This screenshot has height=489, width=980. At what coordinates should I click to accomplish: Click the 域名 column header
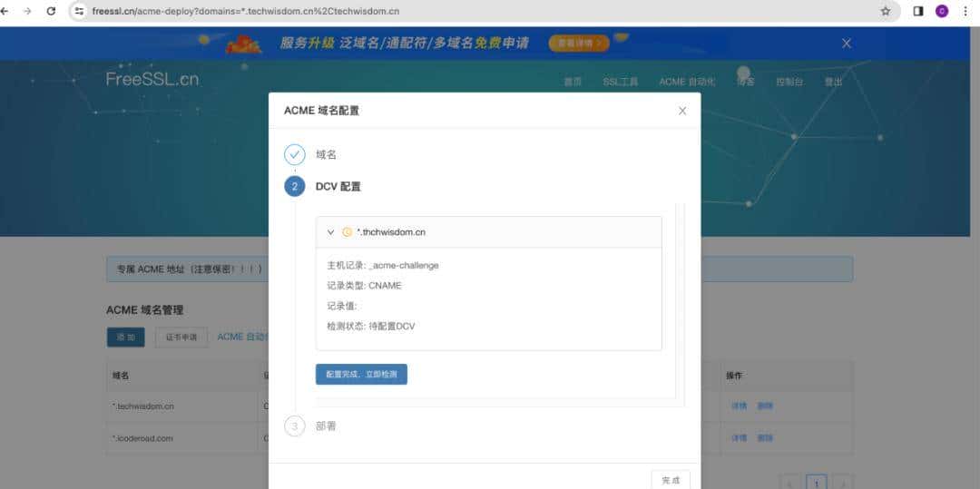click(x=121, y=376)
